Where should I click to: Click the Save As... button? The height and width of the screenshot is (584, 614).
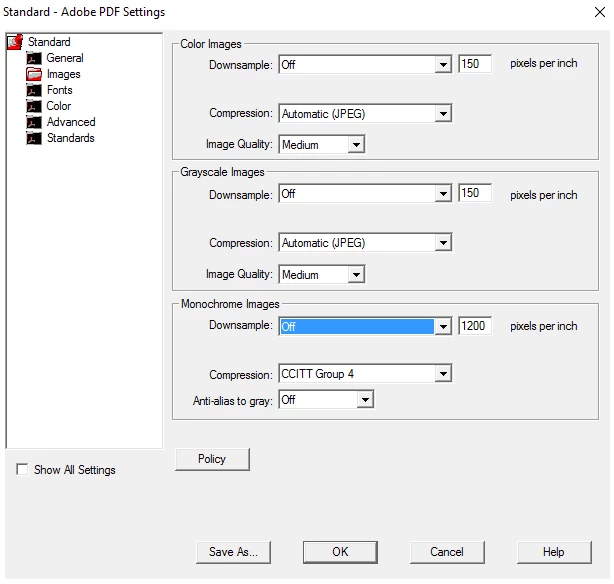(233, 552)
